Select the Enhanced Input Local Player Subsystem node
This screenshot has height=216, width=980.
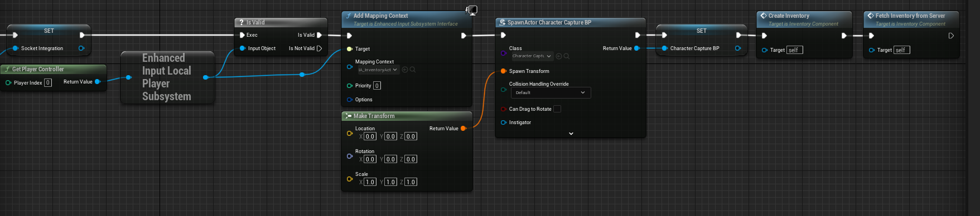167,77
